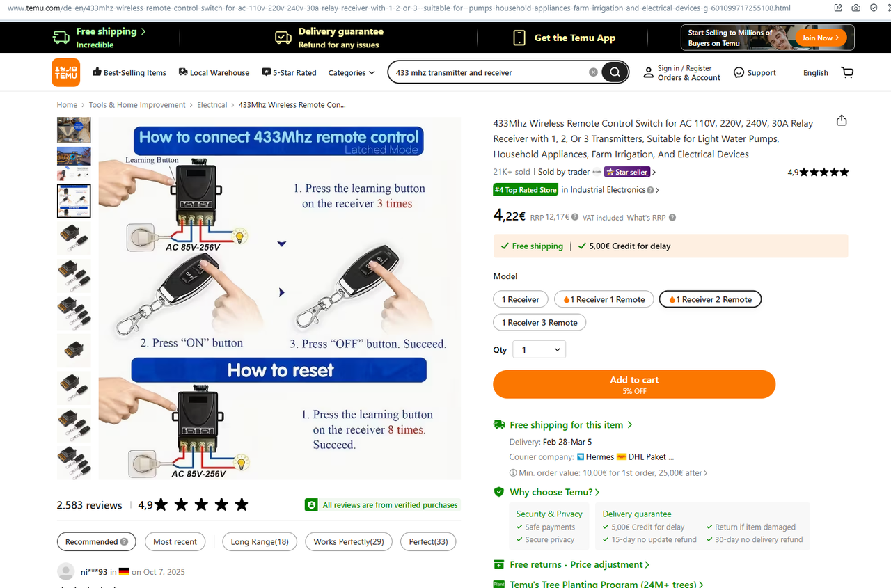Expand the Categories menu
Viewport: 891px width, 588px height.
(352, 72)
